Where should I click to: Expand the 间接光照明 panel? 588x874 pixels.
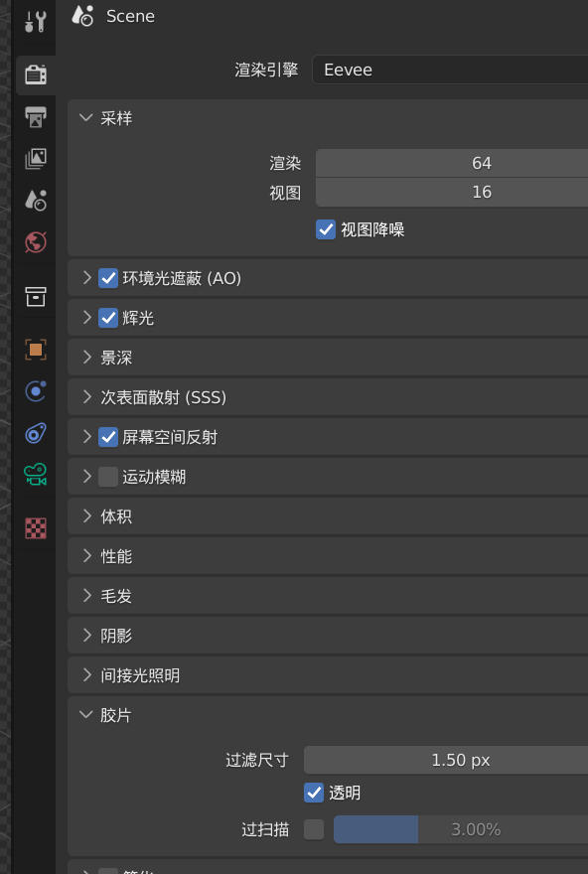point(328,675)
